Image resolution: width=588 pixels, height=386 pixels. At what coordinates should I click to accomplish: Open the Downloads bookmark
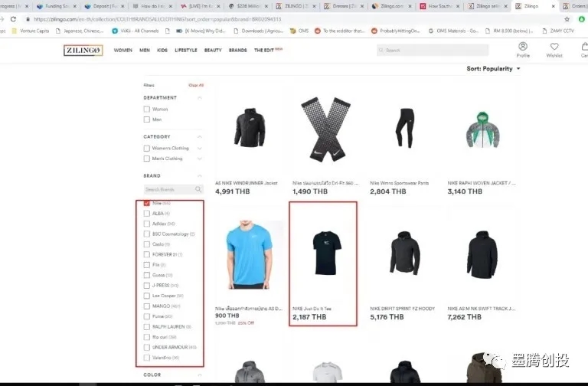point(259,31)
